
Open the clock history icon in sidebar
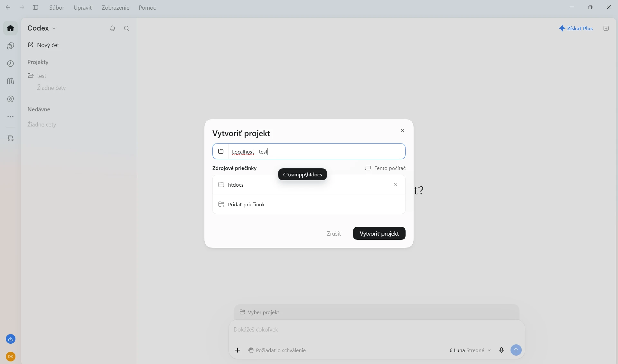click(11, 64)
